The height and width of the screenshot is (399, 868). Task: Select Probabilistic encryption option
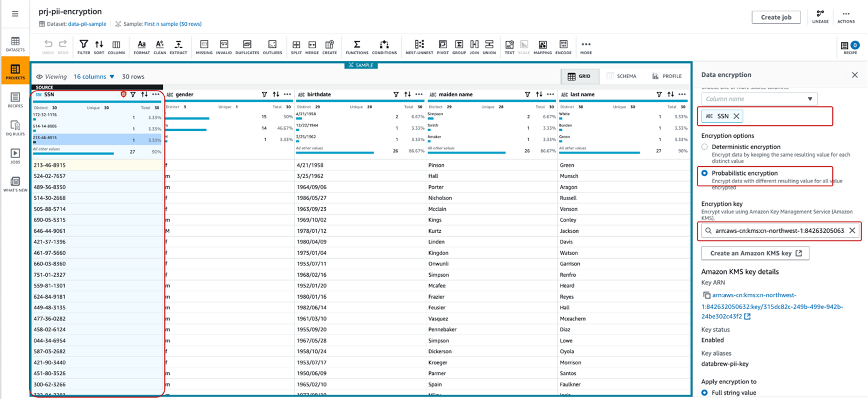pos(704,173)
